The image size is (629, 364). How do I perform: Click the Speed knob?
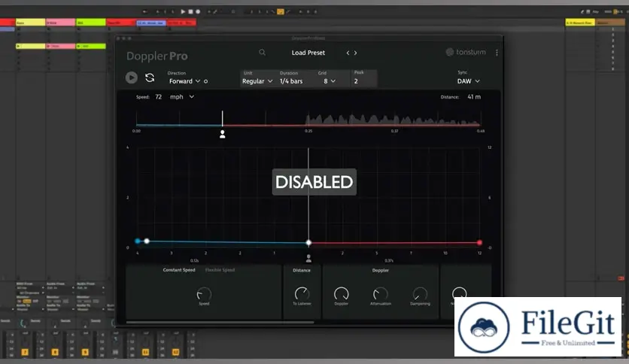(x=204, y=294)
